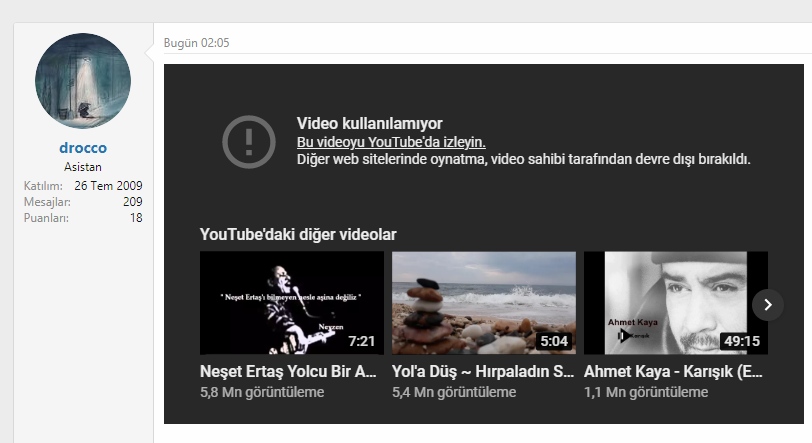Click the Ahmet Kaya - Karışık title
The width and height of the screenshot is (812, 443).
(x=673, y=371)
